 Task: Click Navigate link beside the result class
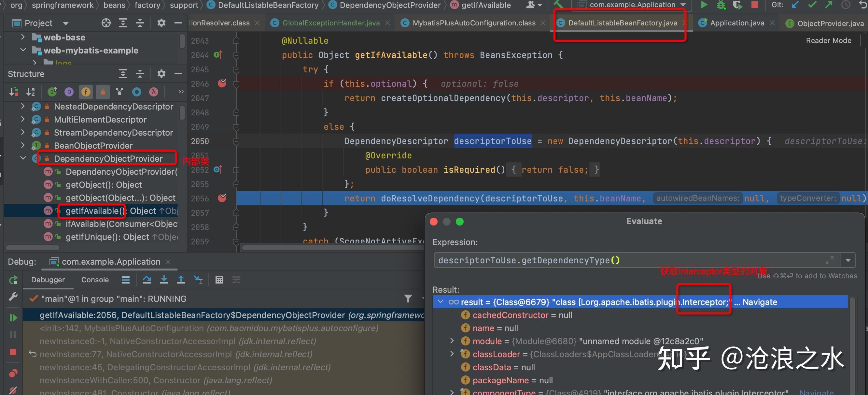click(760, 302)
